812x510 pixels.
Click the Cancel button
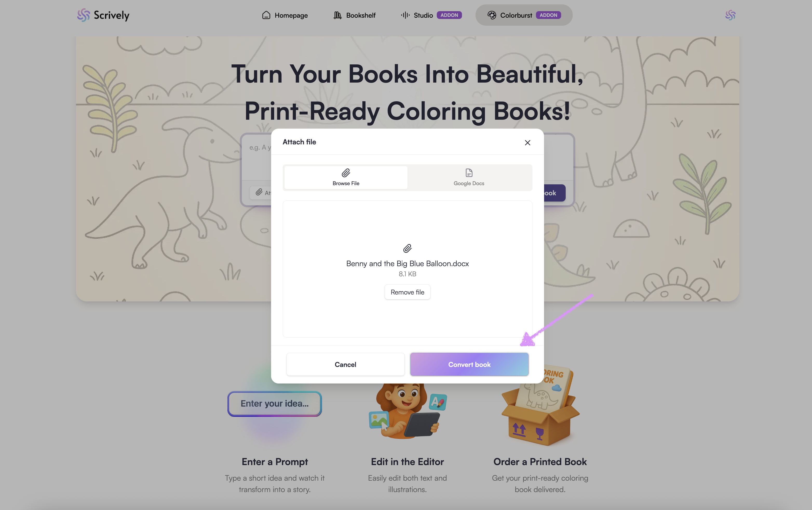pos(345,364)
